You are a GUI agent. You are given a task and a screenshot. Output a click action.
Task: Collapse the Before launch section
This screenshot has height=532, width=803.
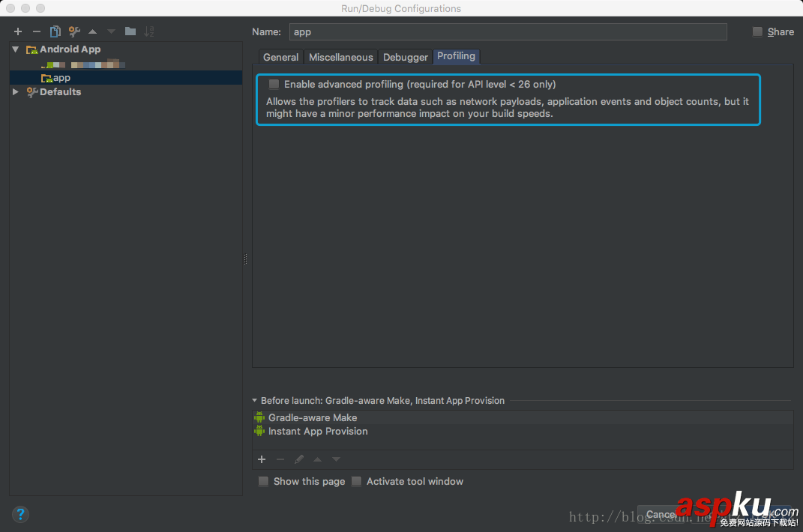(x=254, y=400)
